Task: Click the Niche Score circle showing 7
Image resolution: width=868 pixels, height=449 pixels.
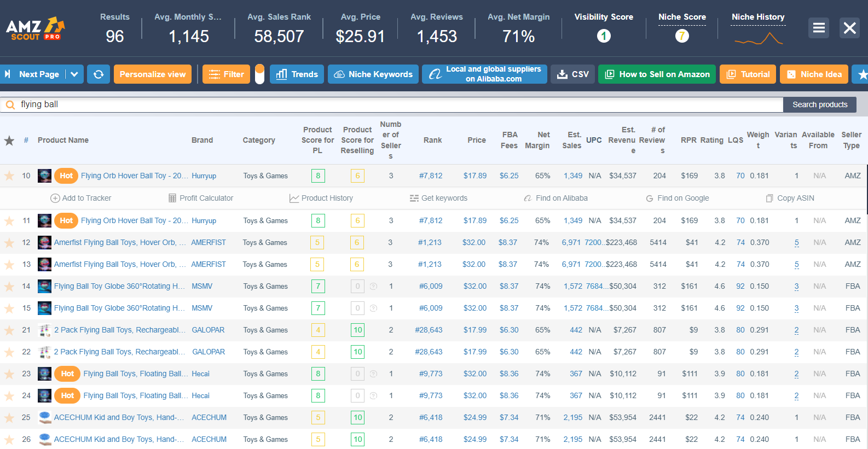Action: [x=682, y=36]
